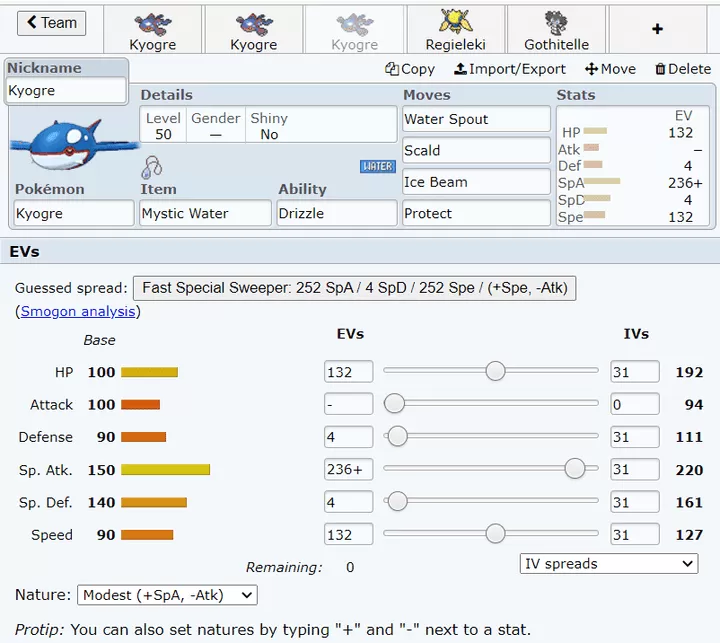The image size is (720, 643).
Task: Click the Defense EV slider handle
Action: [x=398, y=435]
